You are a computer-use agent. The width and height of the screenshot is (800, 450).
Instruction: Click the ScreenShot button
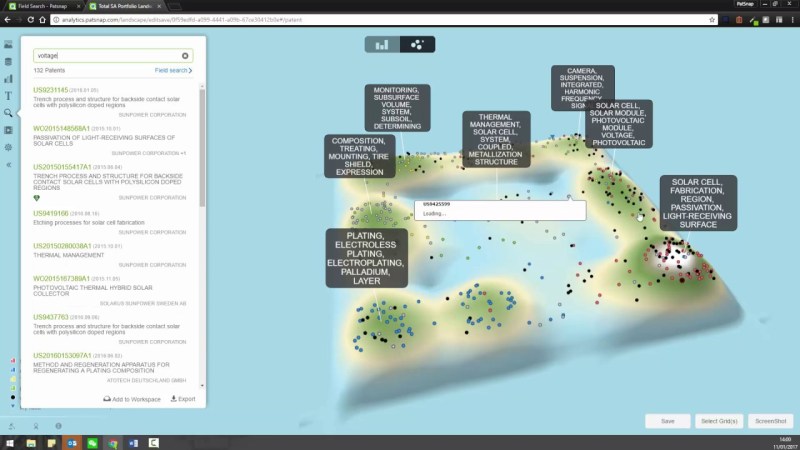click(770, 421)
